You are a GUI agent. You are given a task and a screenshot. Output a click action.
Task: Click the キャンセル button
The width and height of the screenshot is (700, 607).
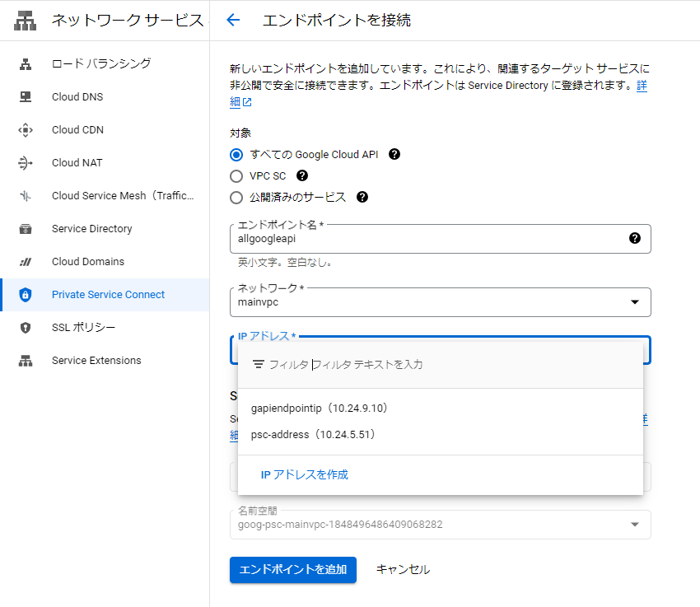(x=403, y=569)
